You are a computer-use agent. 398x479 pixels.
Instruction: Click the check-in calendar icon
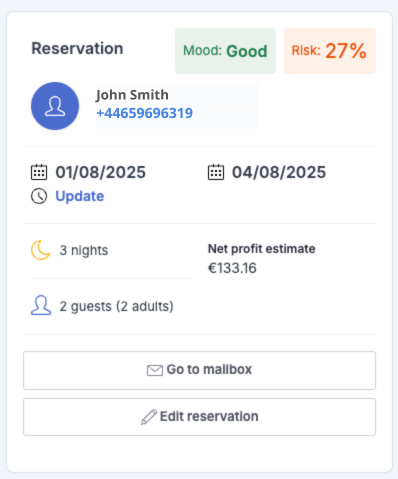pos(39,172)
